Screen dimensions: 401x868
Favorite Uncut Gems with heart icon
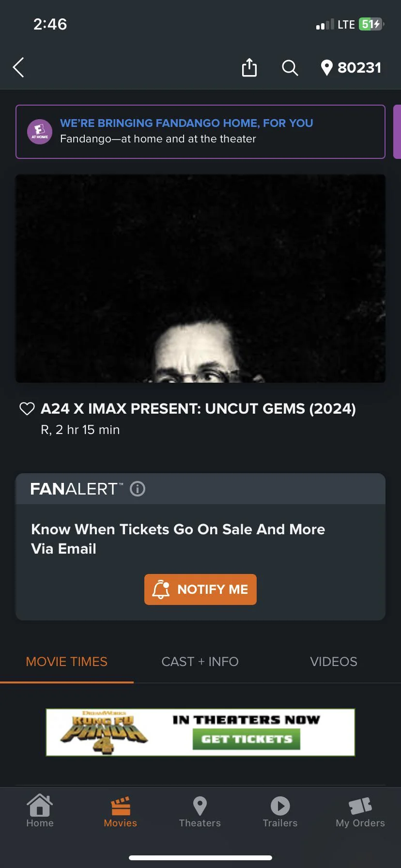(27, 409)
